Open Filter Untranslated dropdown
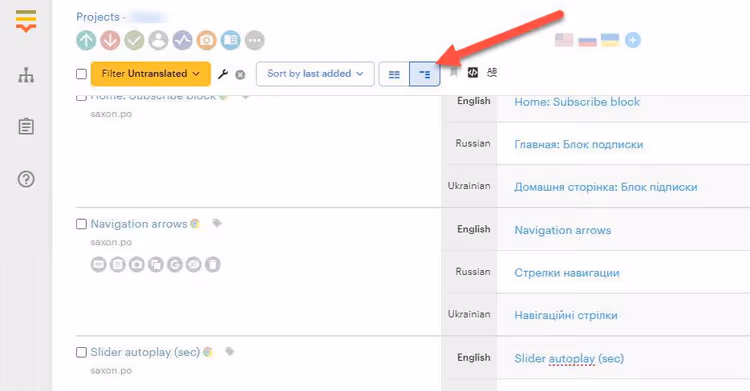Viewport: 750px width, 391px height. pyautogui.click(x=151, y=74)
